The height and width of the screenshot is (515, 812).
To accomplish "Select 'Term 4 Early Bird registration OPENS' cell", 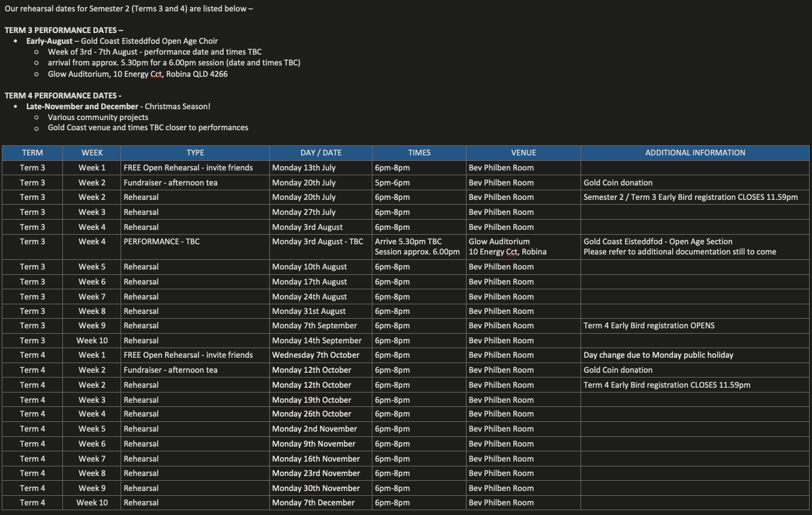I will (x=649, y=326).
